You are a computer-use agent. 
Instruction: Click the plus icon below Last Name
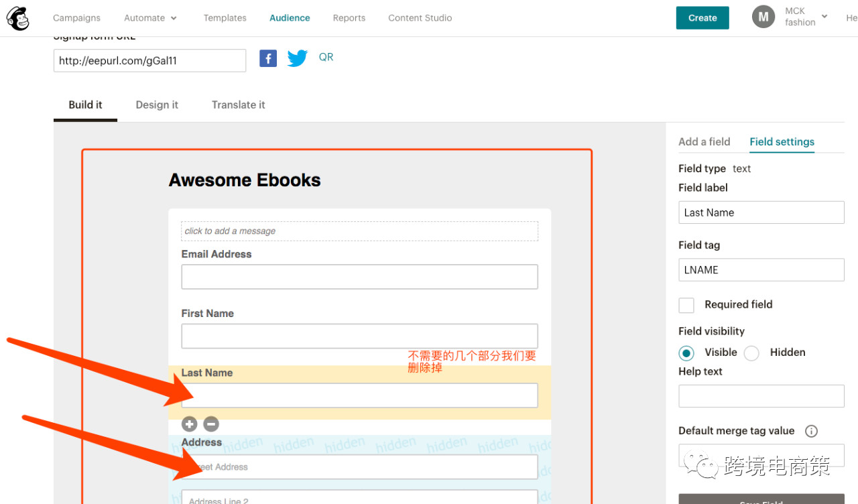click(x=190, y=424)
